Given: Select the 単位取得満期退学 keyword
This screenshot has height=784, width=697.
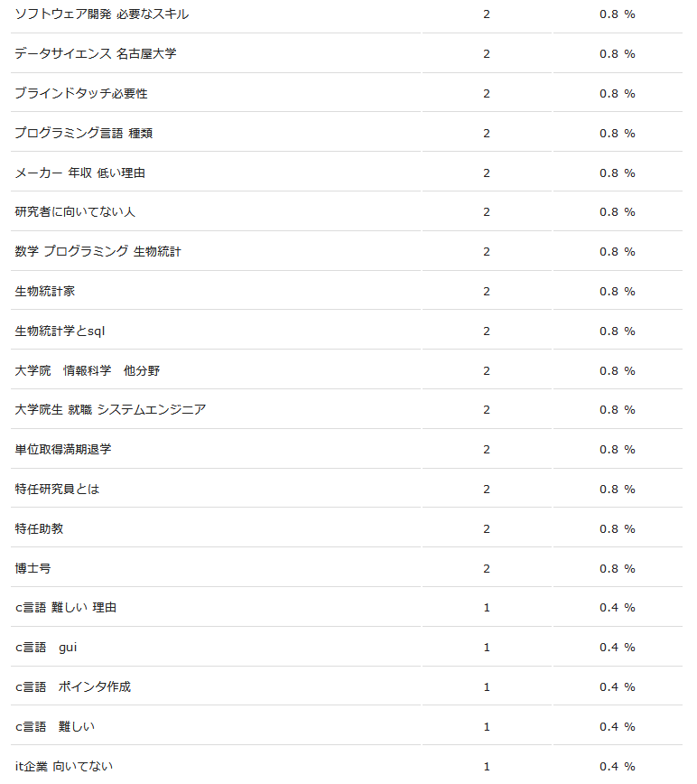Looking at the screenshot, I should pos(63,449).
